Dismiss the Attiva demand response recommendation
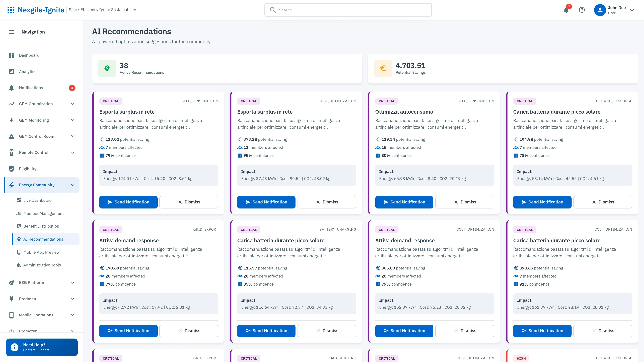This screenshot has height=362, width=644. click(x=189, y=330)
